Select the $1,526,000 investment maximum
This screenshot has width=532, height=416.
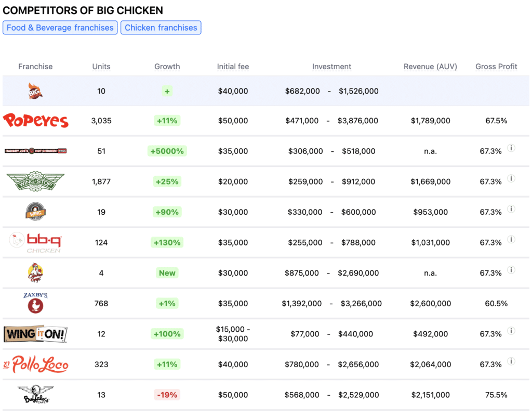click(x=358, y=91)
